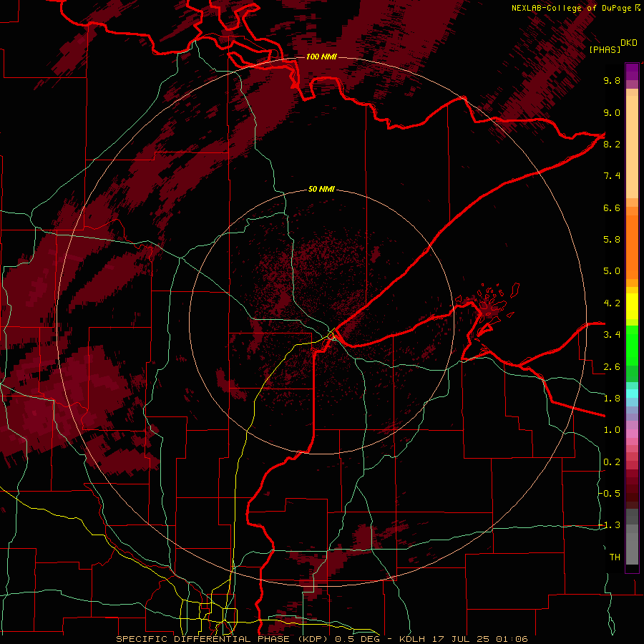This screenshot has width=644, height=644.
Task: Click the bright yellow color bar segment
Action: pos(632,306)
